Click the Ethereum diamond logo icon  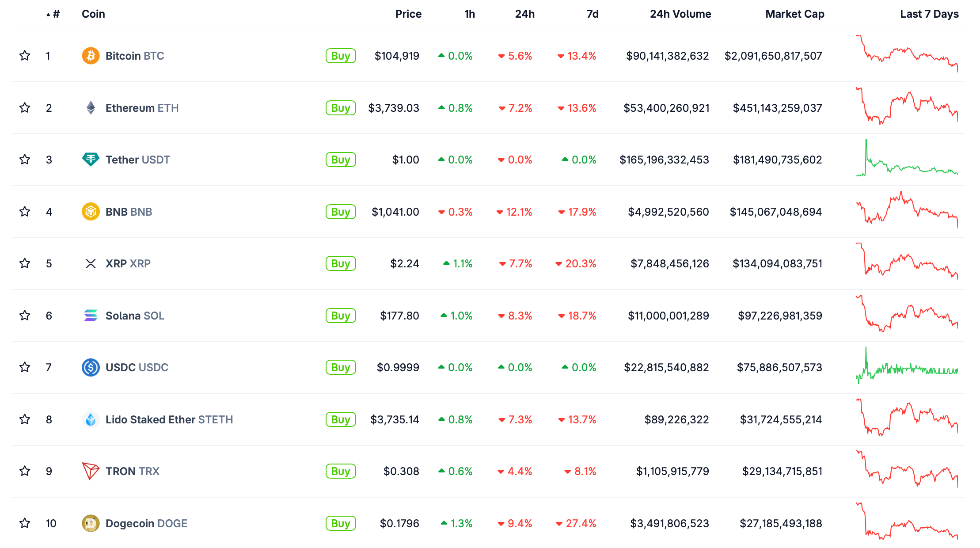pyautogui.click(x=91, y=108)
